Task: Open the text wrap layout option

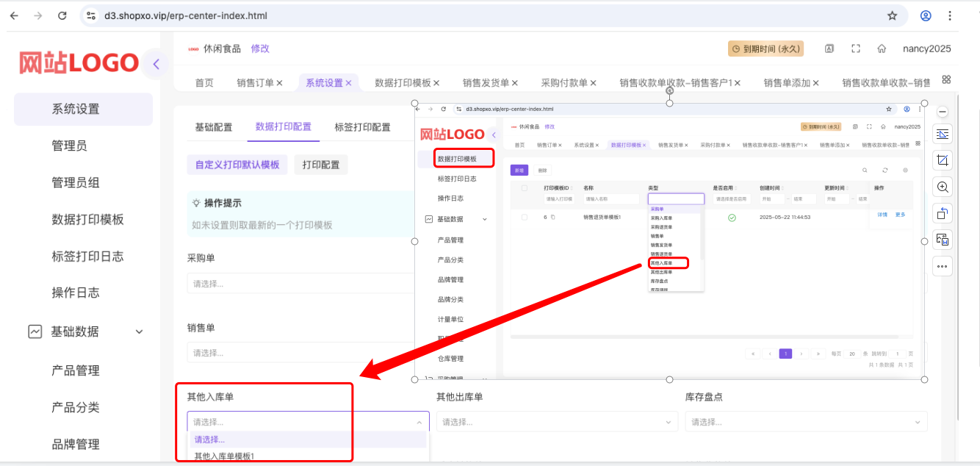Action: [x=943, y=134]
